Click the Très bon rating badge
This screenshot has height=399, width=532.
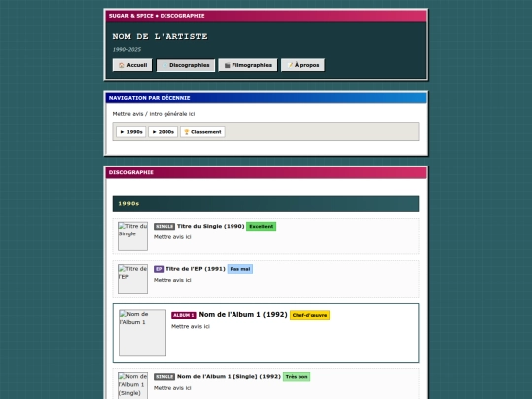click(297, 377)
